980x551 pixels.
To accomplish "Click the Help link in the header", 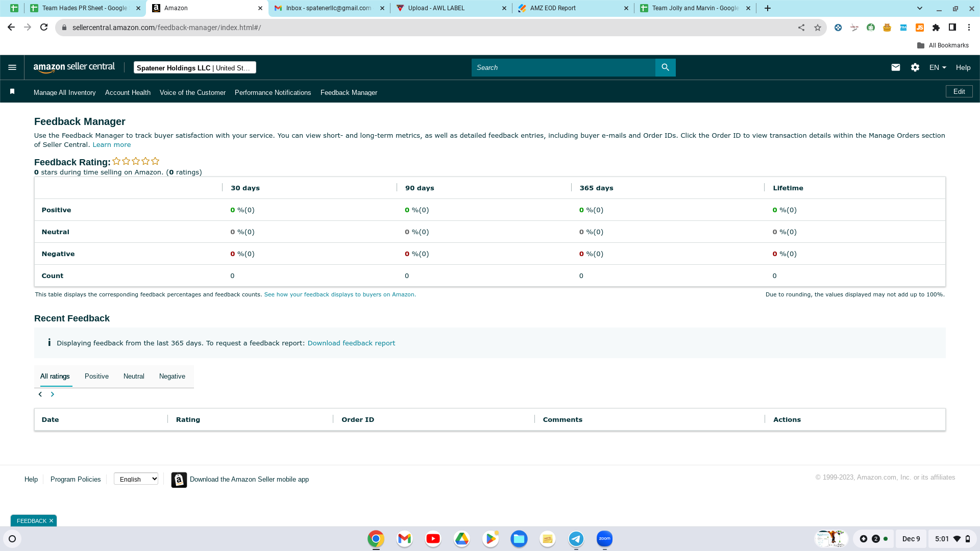I will pyautogui.click(x=963, y=67).
